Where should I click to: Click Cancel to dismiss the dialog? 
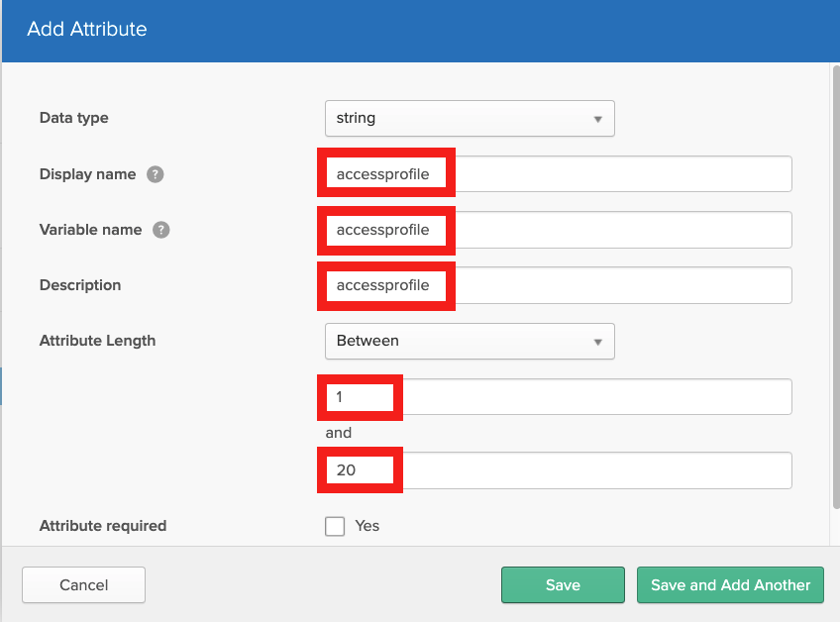[x=83, y=584]
